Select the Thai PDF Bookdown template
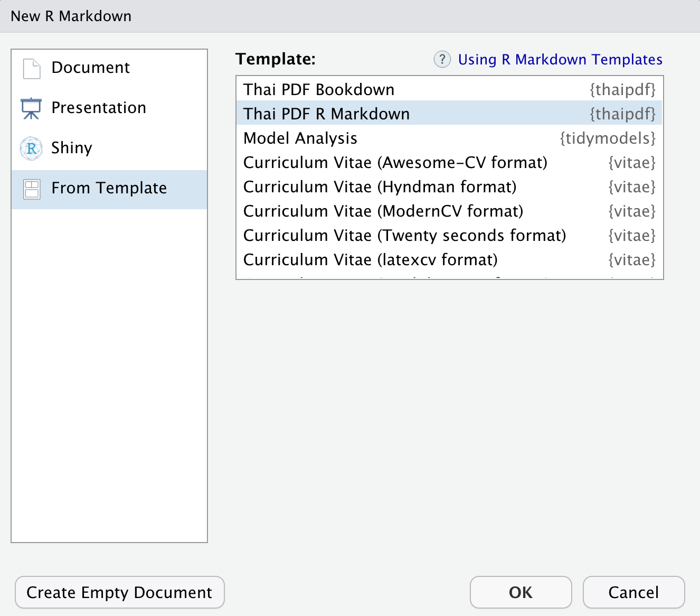Screen dimensions: 700x616 (319, 90)
